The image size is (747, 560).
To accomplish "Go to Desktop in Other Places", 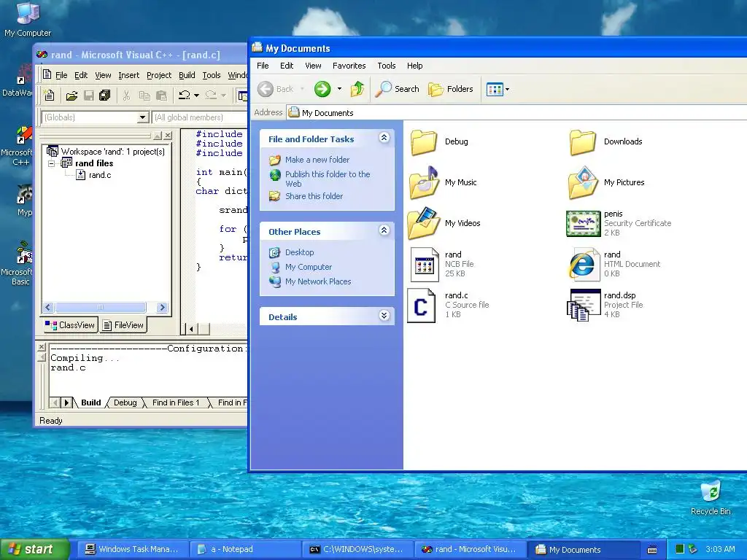I will coord(299,252).
